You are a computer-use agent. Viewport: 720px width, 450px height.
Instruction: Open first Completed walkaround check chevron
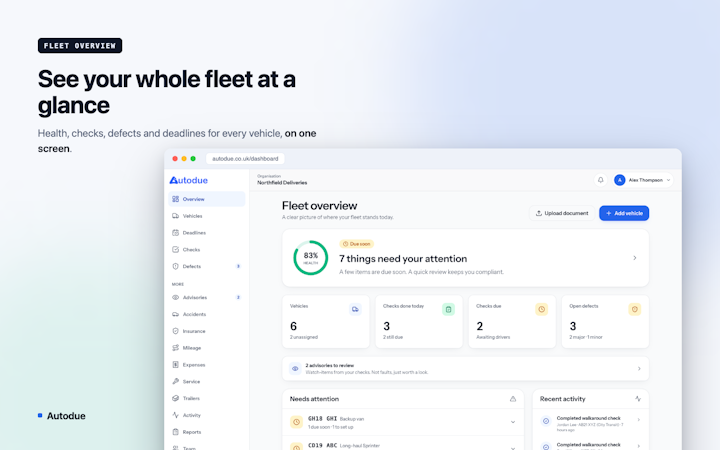click(639, 420)
